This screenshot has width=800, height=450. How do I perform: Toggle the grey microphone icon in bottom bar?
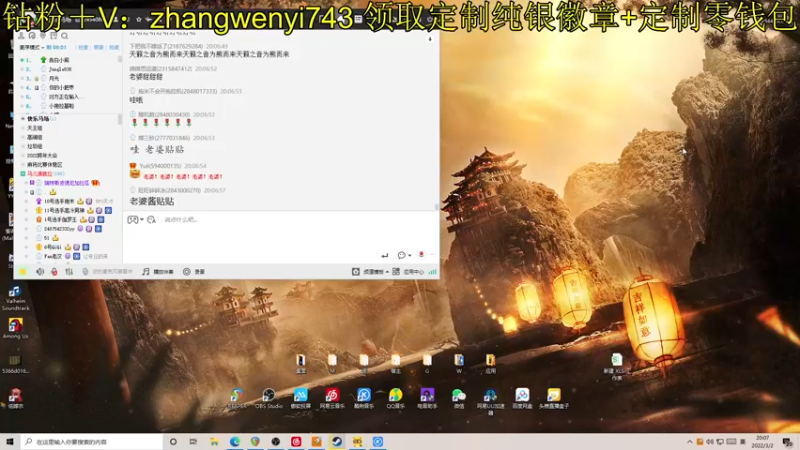[85, 271]
